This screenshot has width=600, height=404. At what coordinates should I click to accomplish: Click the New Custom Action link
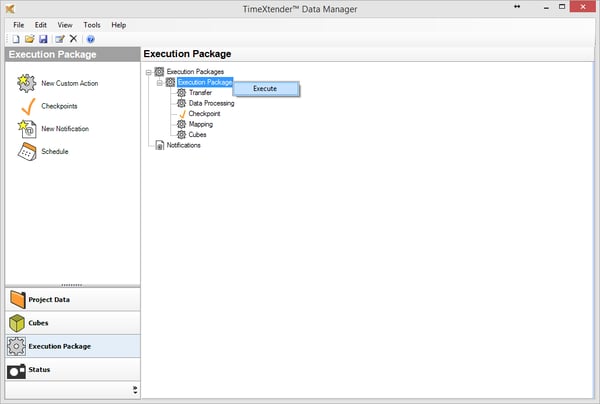70,83
